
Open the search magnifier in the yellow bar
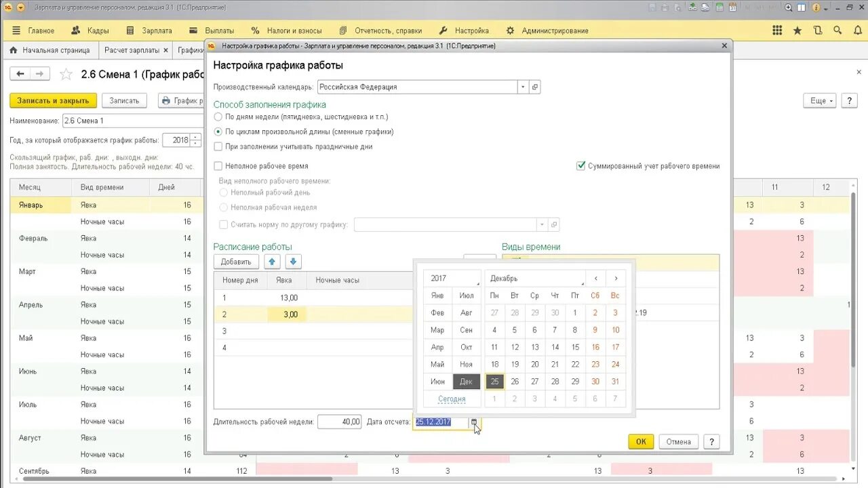pos(838,30)
